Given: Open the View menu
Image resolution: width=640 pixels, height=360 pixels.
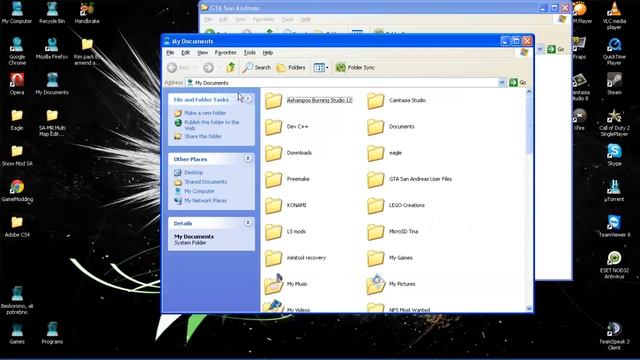Looking at the screenshot, I should point(202,53).
